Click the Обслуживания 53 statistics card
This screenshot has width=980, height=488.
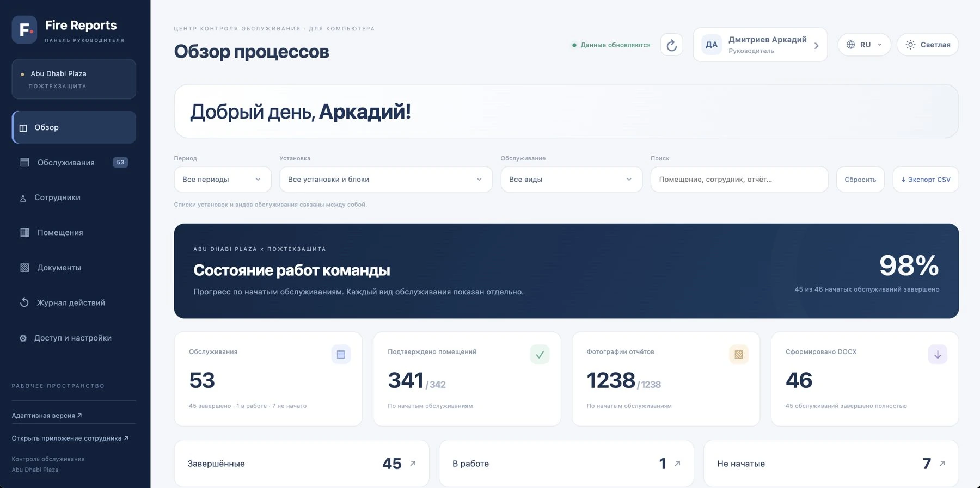(x=268, y=379)
